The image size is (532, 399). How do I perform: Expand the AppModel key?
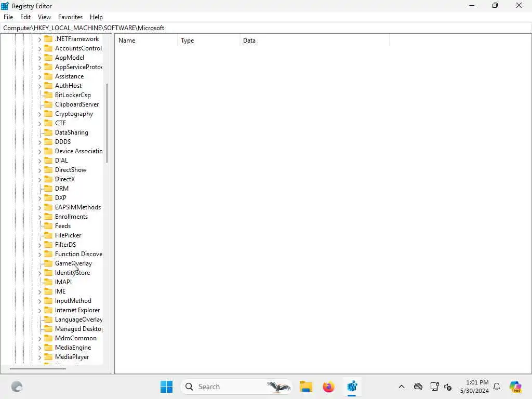39,58
